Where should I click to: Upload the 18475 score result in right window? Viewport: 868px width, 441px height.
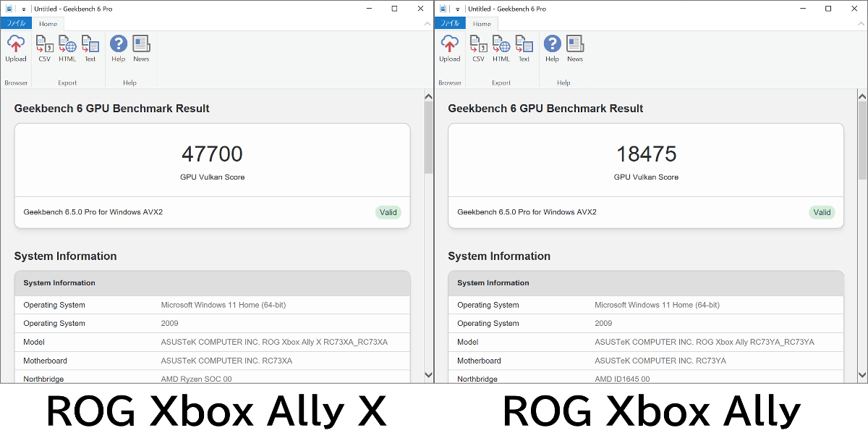[449, 49]
